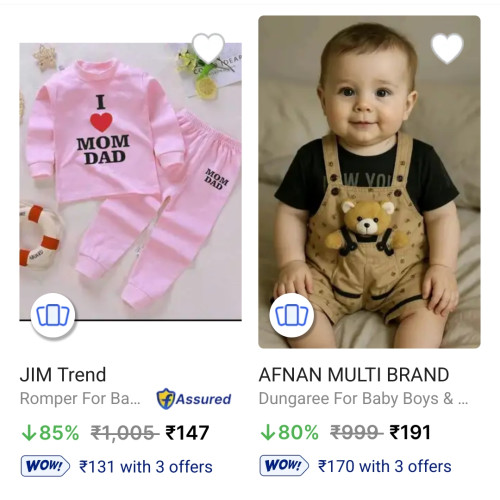Click the WOW! badge under AFNAN MULTI BRAND

(x=284, y=466)
